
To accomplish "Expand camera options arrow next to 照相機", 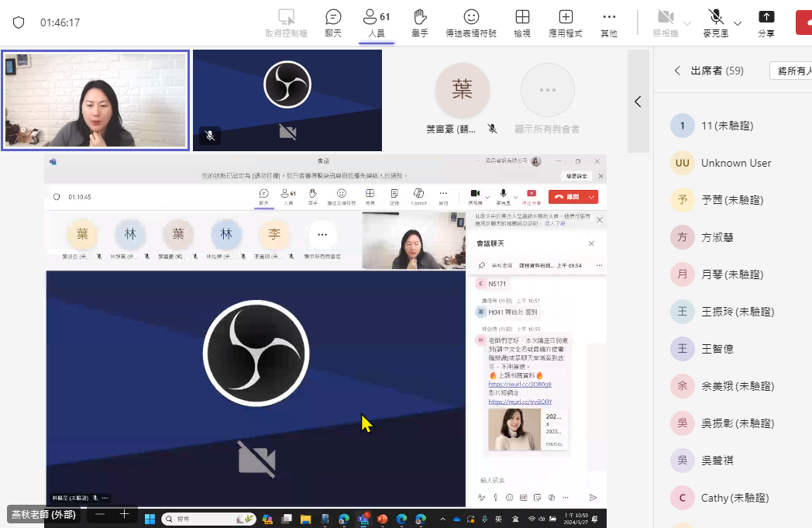I will pos(687,23).
